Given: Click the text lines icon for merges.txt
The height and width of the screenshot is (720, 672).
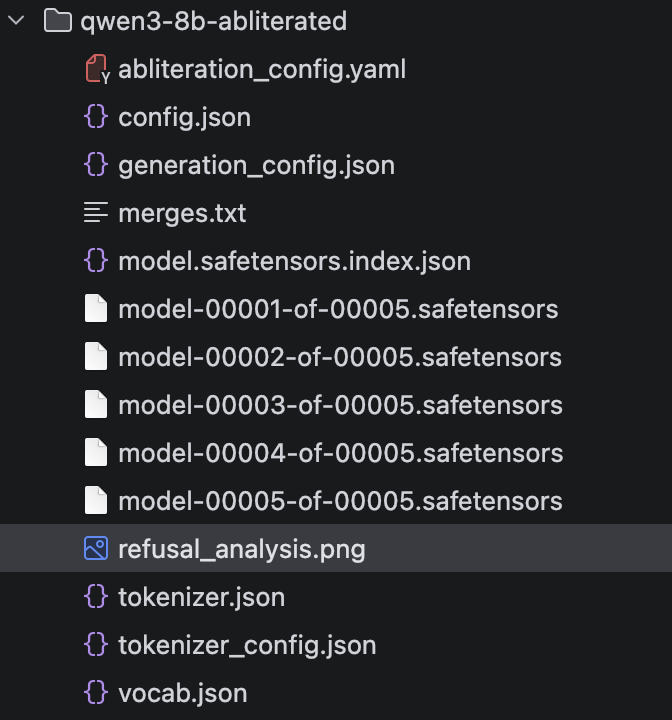Looking at the screenshot, I should click(96, 213).
